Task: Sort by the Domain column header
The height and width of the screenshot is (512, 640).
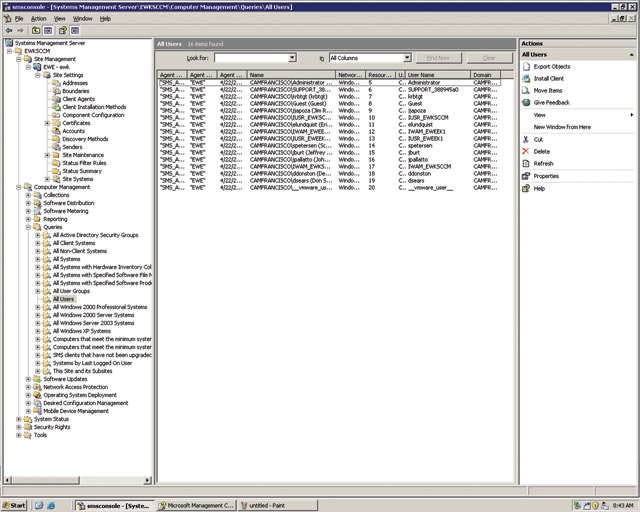Action: (486, 75)
